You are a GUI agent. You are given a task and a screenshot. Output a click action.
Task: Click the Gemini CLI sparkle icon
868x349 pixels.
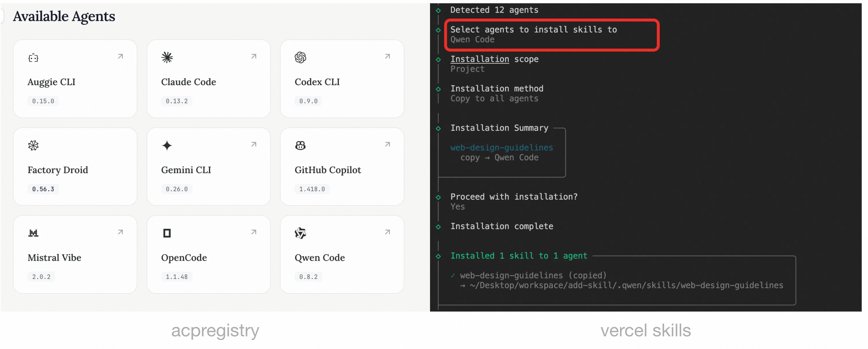click(x=167, y=145)
